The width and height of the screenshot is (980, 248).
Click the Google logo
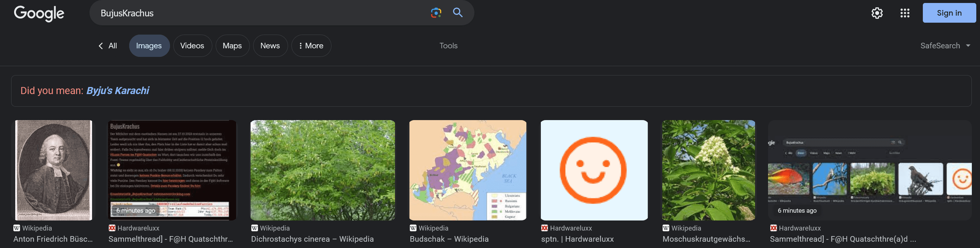[39, 13]
